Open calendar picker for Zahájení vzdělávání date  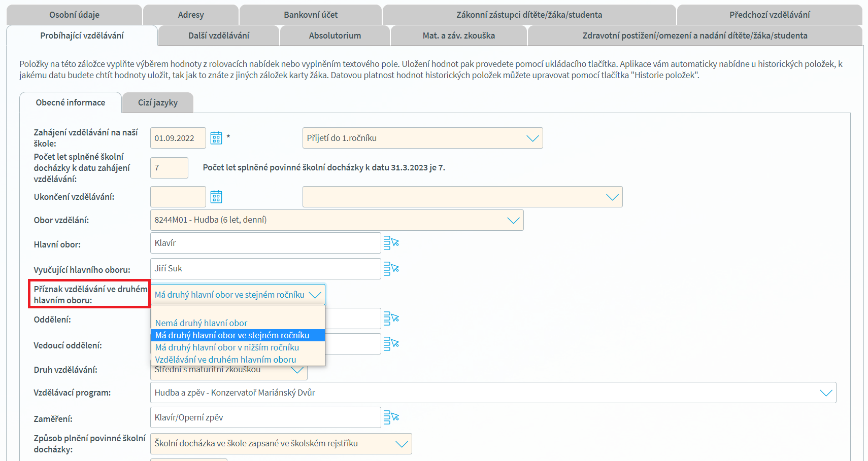pos(216,138)
